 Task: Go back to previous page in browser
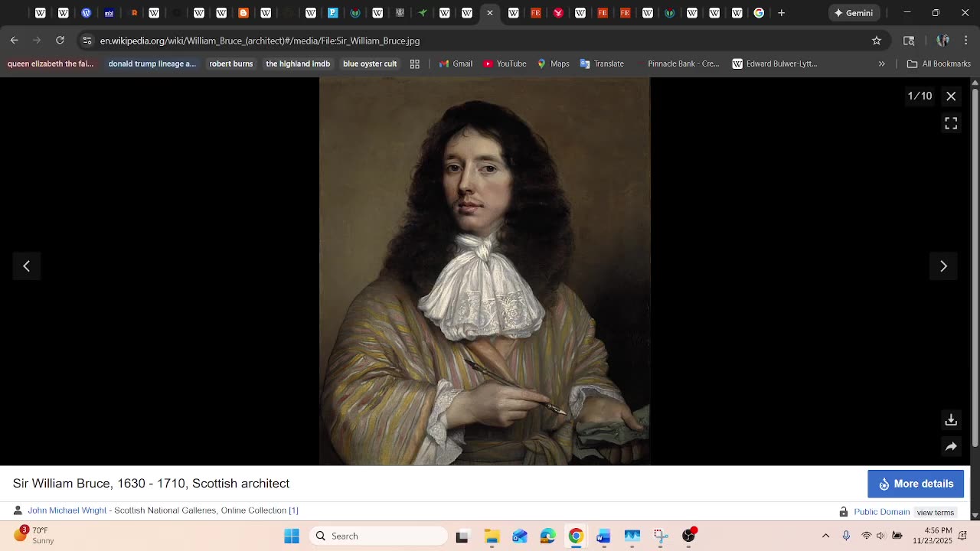pos(15,41)
